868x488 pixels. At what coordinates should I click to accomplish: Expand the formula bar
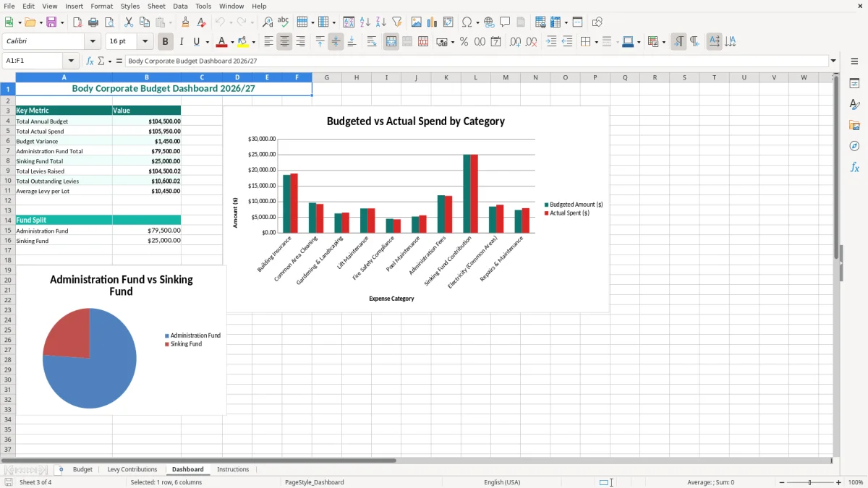tap(833, 61)
